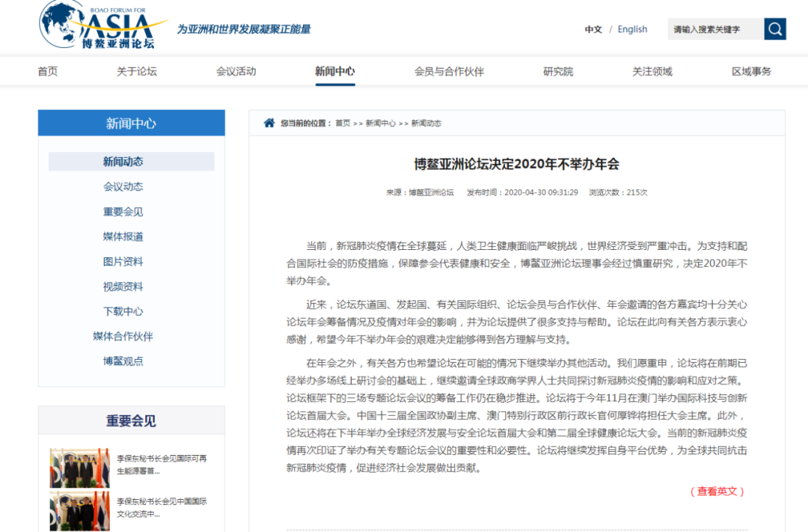The height and width of the screenshot is (532, 808).
Task: Select 新闻动态 in the sidebar
Action: [132, 162]
